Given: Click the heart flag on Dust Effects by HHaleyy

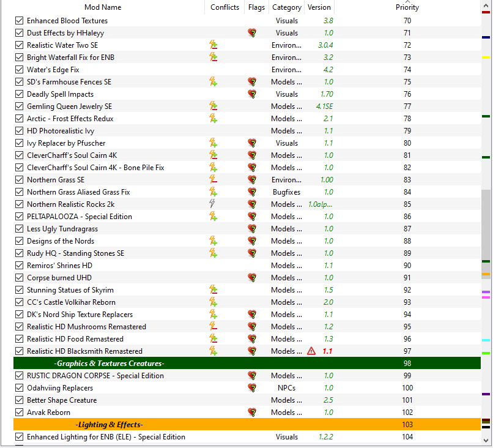Looking at the screenshot, I should click(252, 32).
